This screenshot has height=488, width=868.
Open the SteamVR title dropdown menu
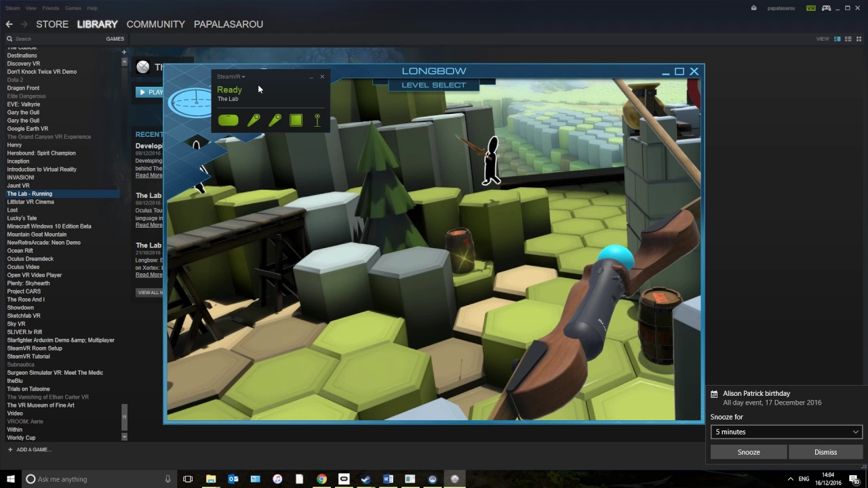[231, 77]
